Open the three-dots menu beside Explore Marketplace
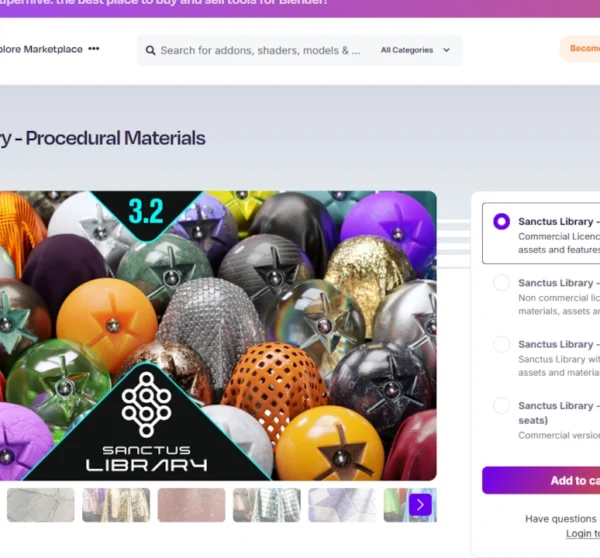Viewport: 600px width, 558px height. click(94, 49)
